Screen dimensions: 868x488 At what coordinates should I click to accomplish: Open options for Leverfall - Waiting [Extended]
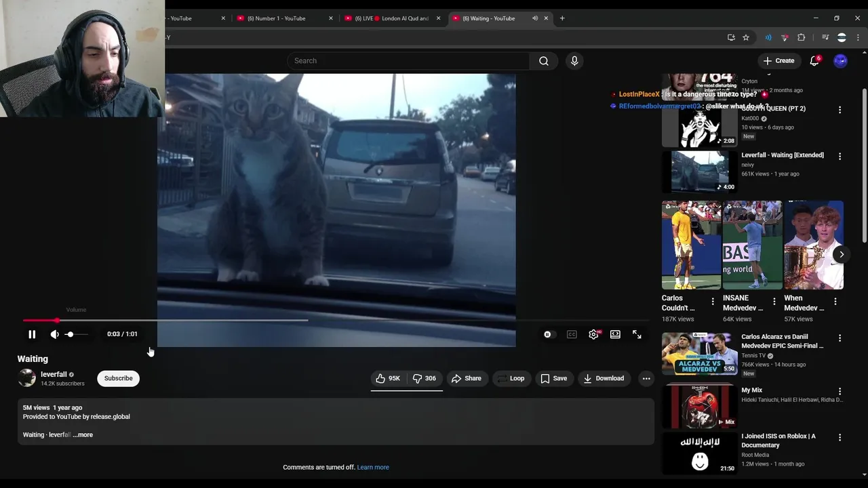(840, 157)
